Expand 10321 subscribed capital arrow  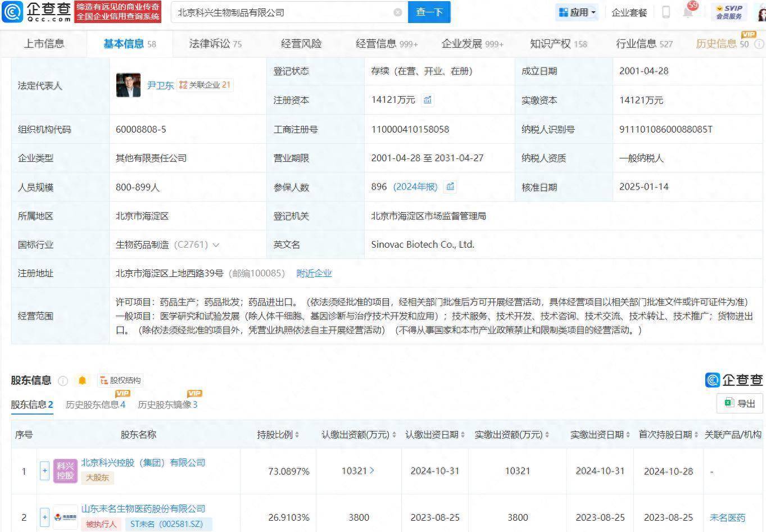(372, 470)
